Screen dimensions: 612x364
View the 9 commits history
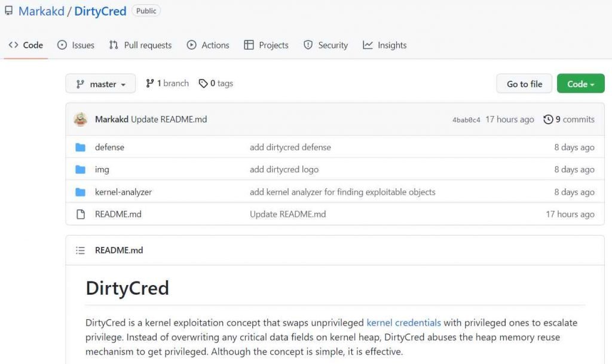pyautogui.click(x=569, y=120)
